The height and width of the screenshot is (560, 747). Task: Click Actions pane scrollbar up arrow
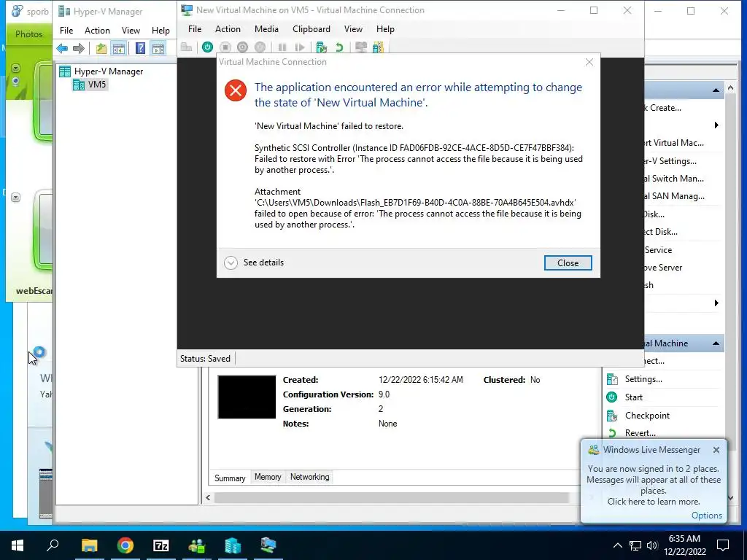(x=730, y=88)
